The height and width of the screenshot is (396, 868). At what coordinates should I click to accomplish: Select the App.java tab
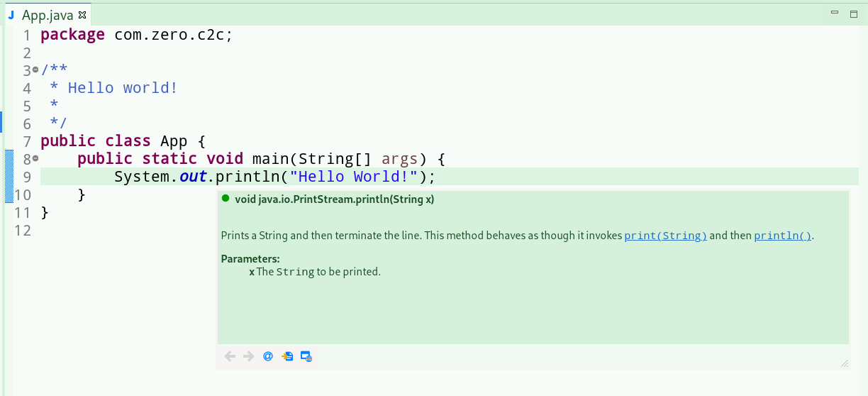coord(48,15)
